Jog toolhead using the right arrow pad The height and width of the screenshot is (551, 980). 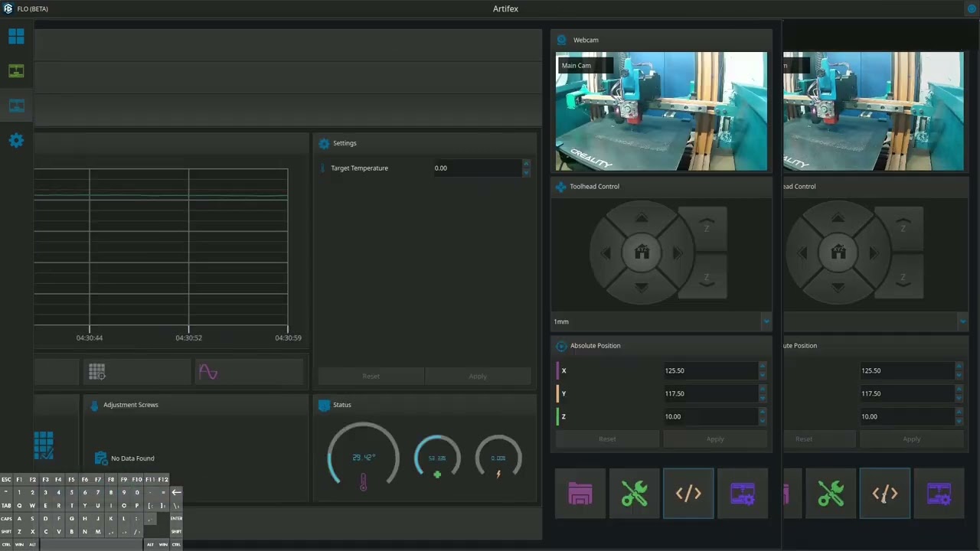(x=677, y=253)
